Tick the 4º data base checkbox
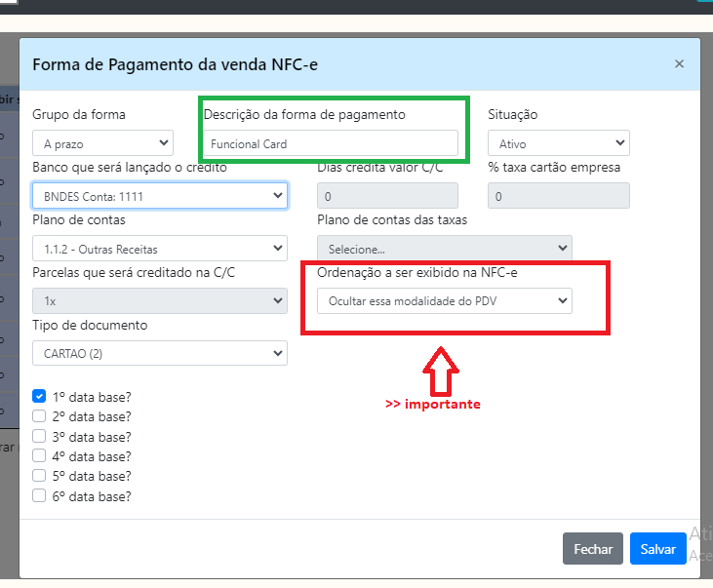 39,455
